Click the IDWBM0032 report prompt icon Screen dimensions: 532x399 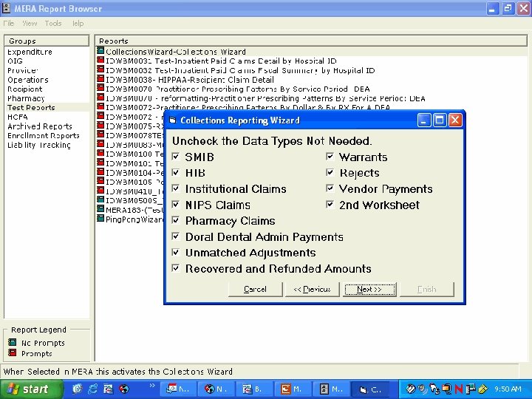[100, 69]
